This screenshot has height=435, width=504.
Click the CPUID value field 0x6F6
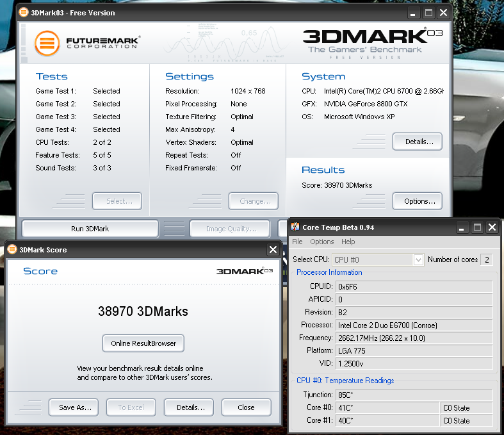tap(414, 286)
